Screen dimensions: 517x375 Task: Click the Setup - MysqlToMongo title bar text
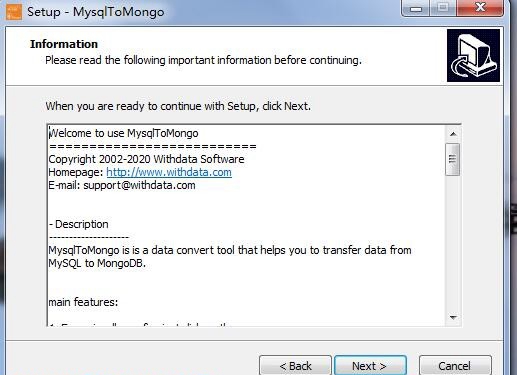coord(96,12)
